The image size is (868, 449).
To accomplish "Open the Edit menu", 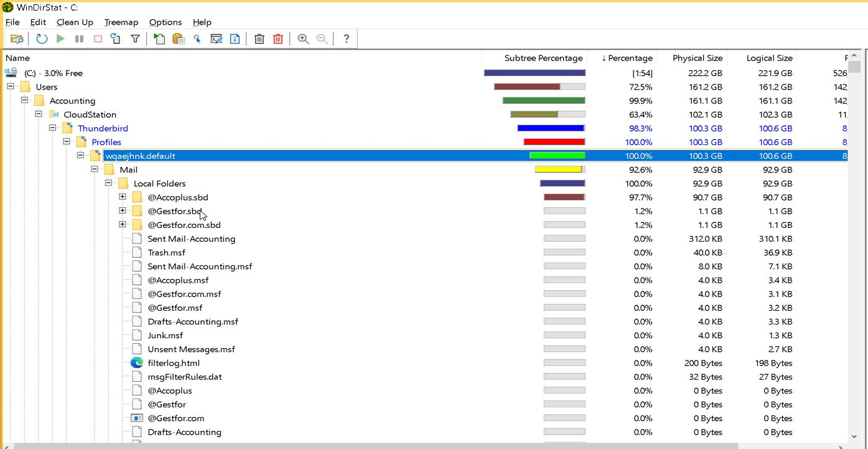I will 38,22.
